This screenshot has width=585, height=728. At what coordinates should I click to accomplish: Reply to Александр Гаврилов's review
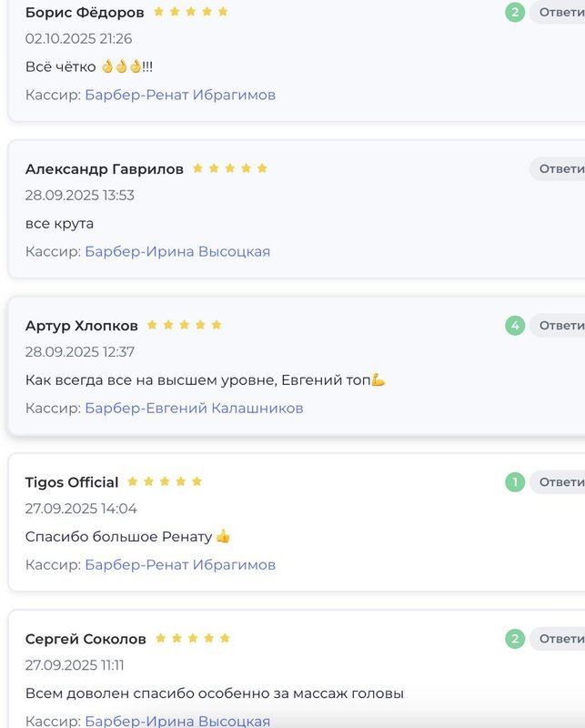pos(560,169)
